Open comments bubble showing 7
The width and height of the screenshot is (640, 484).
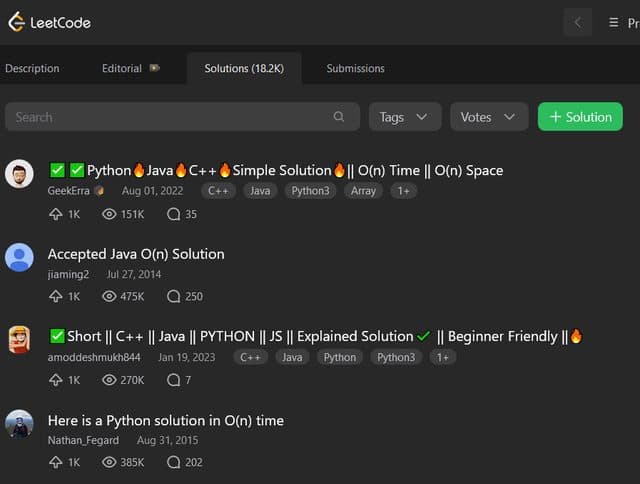click(173, 380)
